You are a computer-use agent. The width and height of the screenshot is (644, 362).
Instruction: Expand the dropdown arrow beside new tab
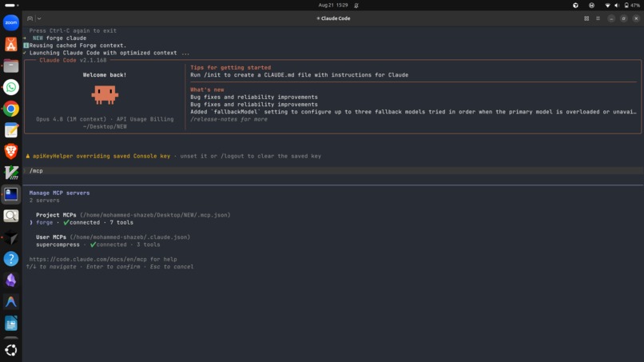coord(39,18)
